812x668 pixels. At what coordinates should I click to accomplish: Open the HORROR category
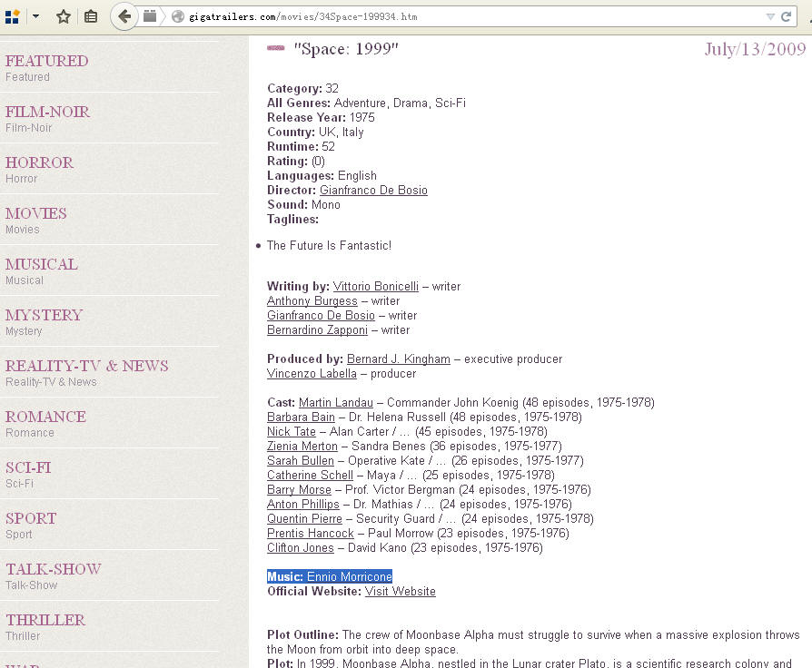39,162
